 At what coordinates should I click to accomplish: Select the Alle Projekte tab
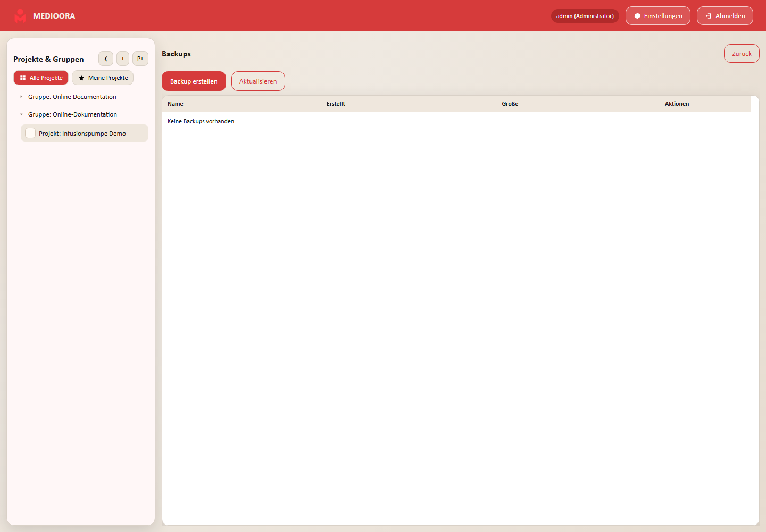click(x=41, y=78)
